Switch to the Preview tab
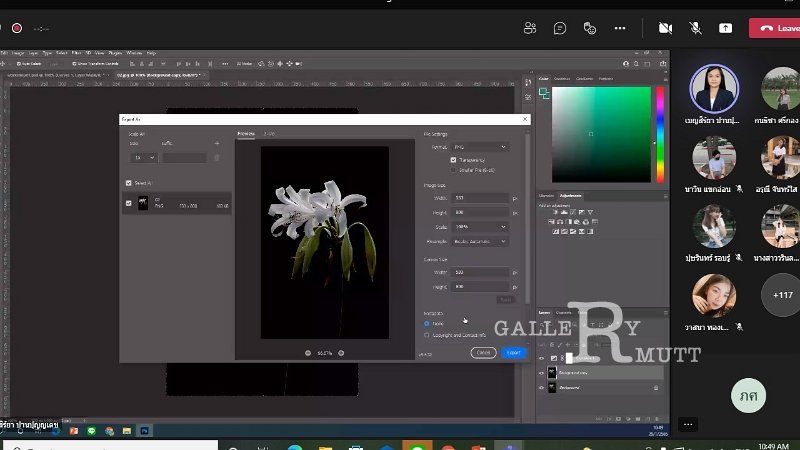Screen dimensions: 800x450 [246, 134]
